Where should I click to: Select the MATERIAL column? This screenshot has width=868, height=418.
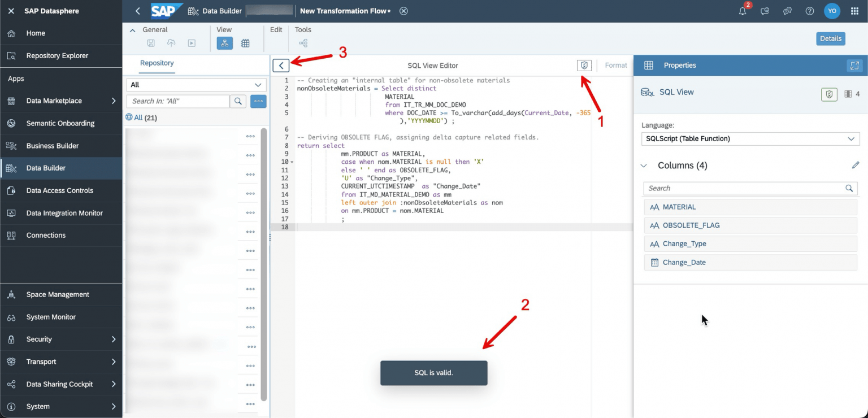(750, 207)
